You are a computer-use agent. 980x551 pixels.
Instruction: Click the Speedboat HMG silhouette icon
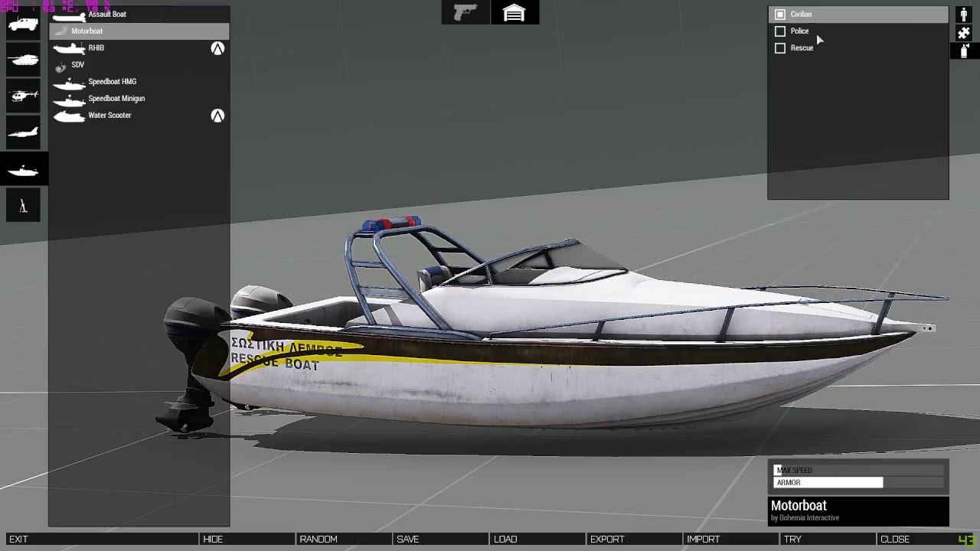[x=69, y=83]
